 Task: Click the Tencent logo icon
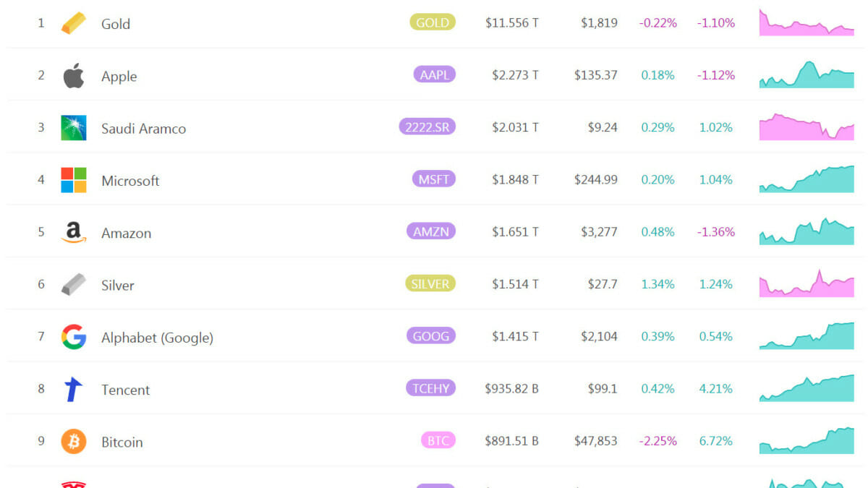pos(73,389)
